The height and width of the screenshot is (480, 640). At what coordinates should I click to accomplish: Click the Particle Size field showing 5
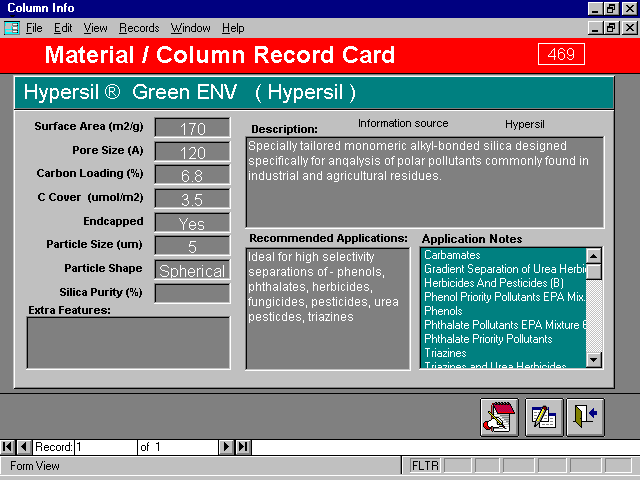click(x=192, y=246)
